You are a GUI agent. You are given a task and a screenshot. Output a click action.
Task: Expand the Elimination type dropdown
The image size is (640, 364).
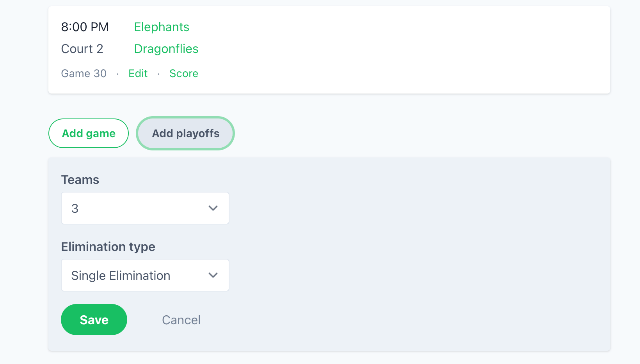point(144,275)
